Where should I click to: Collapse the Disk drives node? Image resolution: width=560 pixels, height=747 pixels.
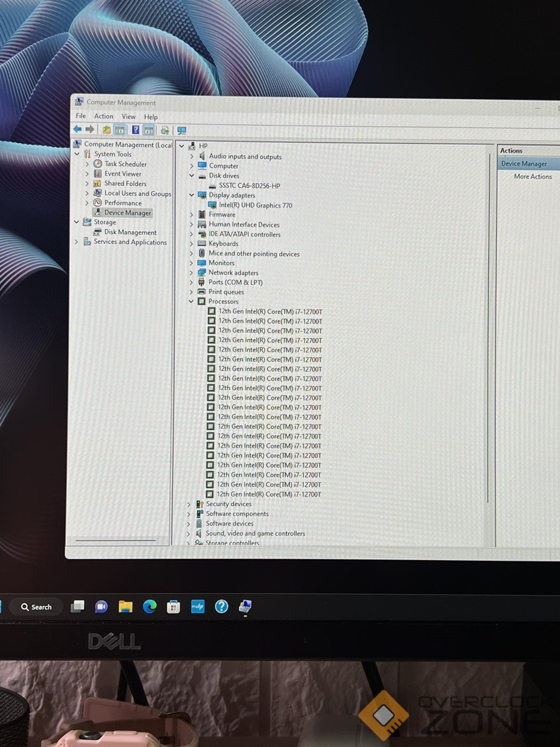click(192, 176)
